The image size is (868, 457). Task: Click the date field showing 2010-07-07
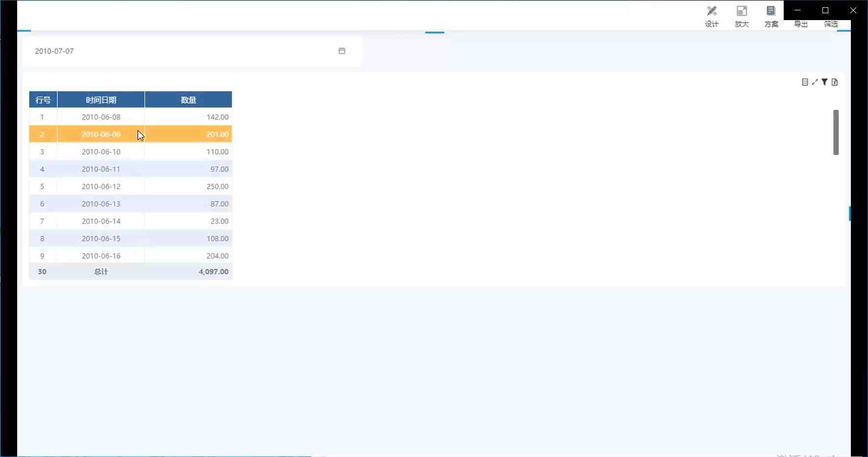(x=192, y=51)
